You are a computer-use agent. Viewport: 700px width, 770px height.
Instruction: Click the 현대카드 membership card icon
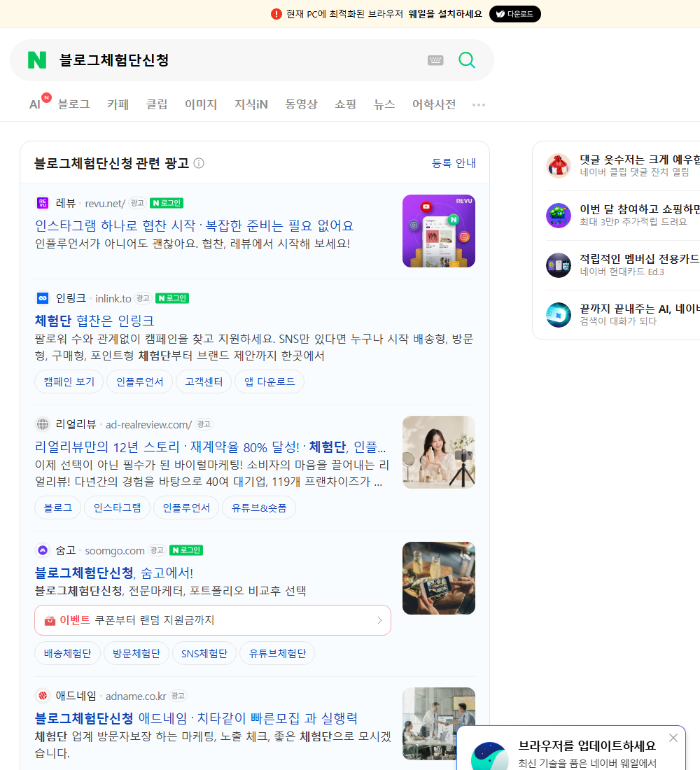[x=559, y=265]
